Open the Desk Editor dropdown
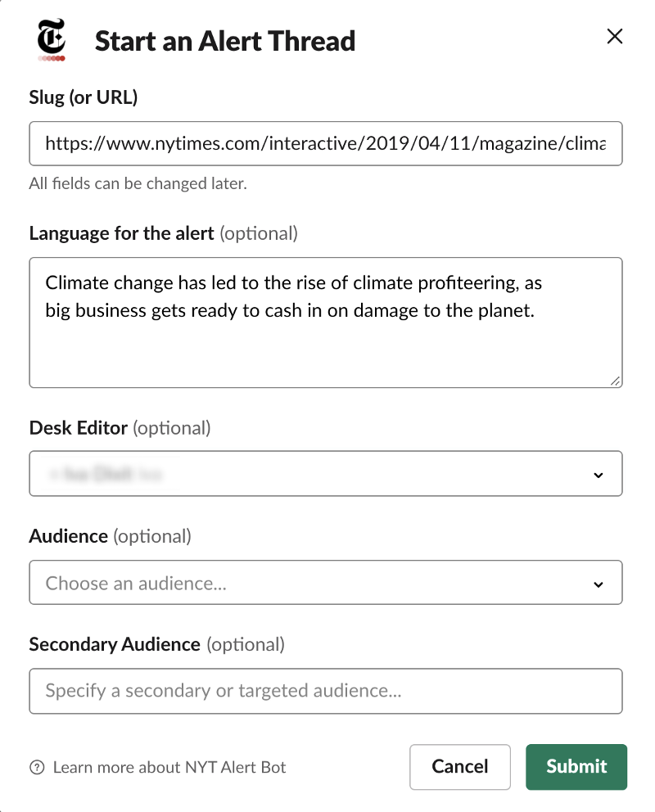655x812 pixels. click(325, 474)
